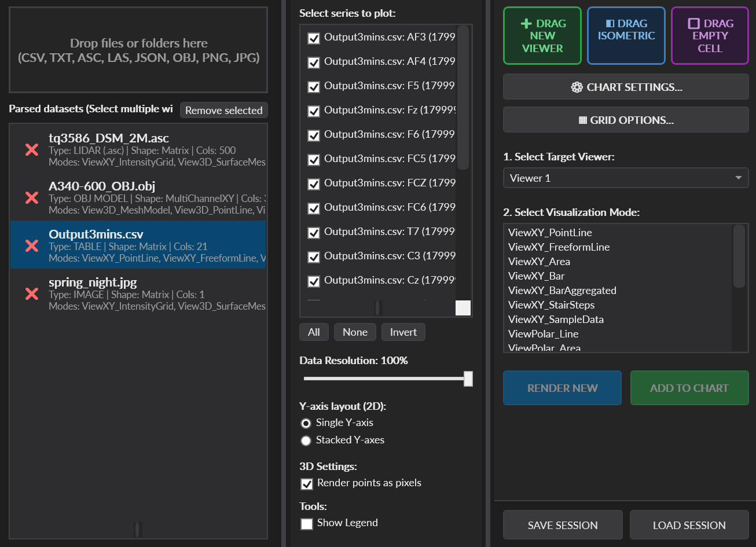Uncheck the Cz series checkbox

314,281
